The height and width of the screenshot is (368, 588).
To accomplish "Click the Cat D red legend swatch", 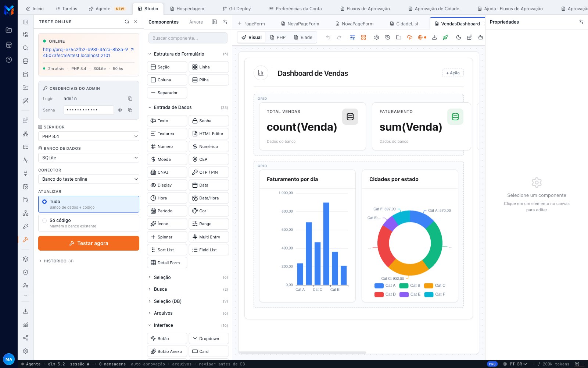I will pyautogui.click(x=379, y=294).
